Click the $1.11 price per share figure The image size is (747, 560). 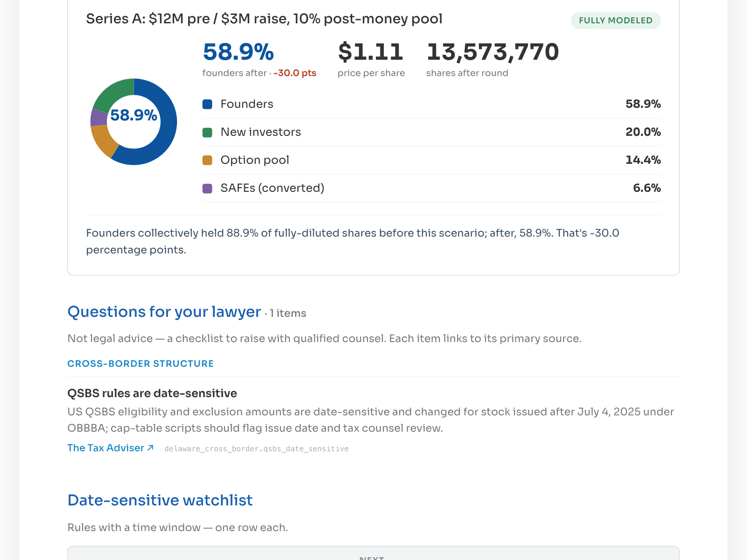pyautogui.click(x=371, y=52)
